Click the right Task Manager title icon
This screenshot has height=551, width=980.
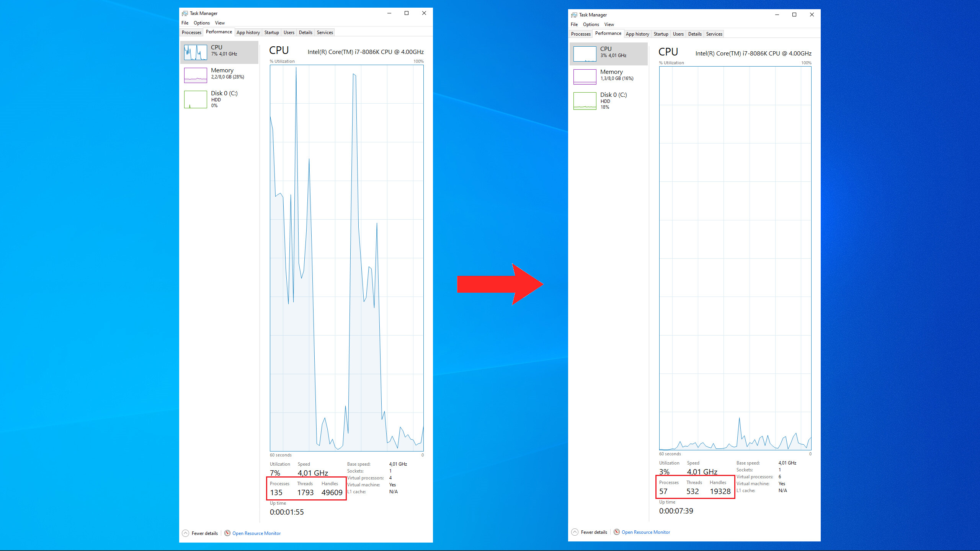tap(574, 15)
